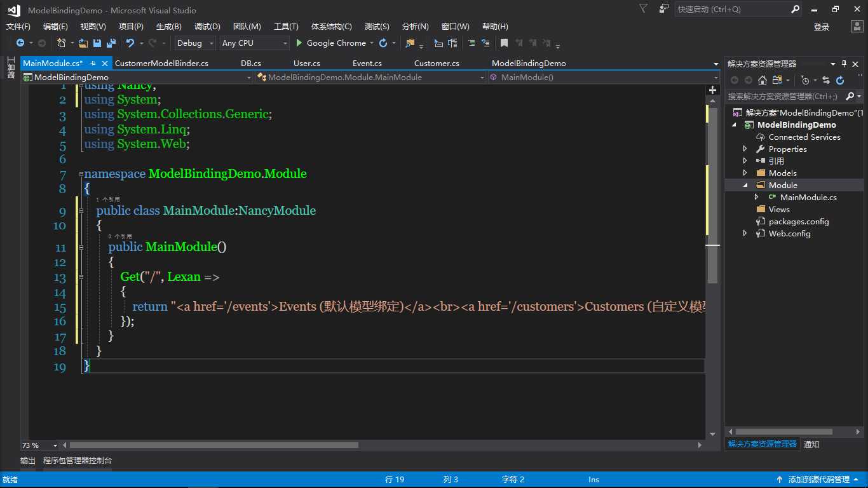Collapse the Get lambda outline
This screenshot has height=488, width=868.
click(81, 277)
